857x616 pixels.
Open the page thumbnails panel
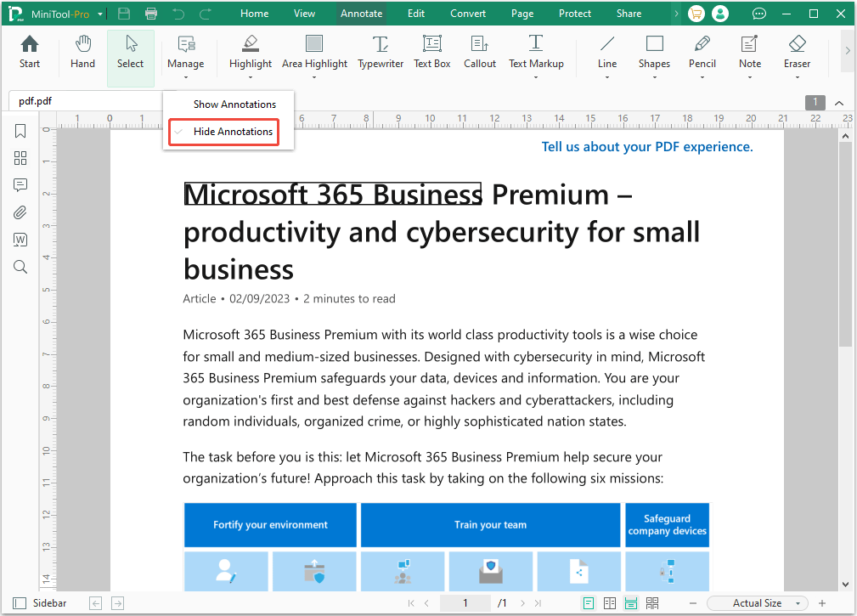pyautogui.click(x=20, y=158)
